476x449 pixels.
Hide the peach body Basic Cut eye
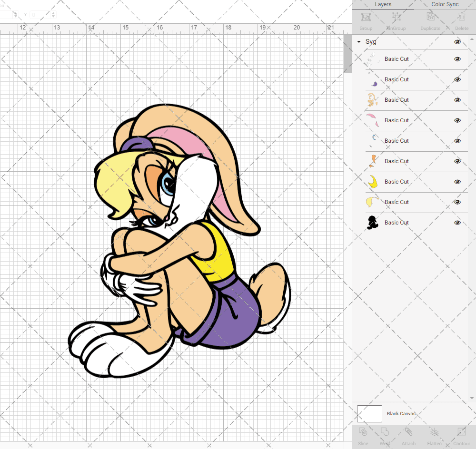[x=457, y=100]
